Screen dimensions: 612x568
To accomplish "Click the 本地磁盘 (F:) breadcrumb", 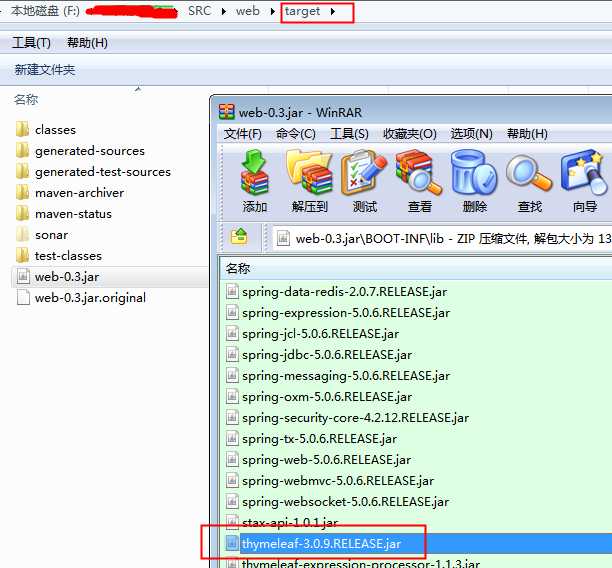I will click(x=45, y=11).
